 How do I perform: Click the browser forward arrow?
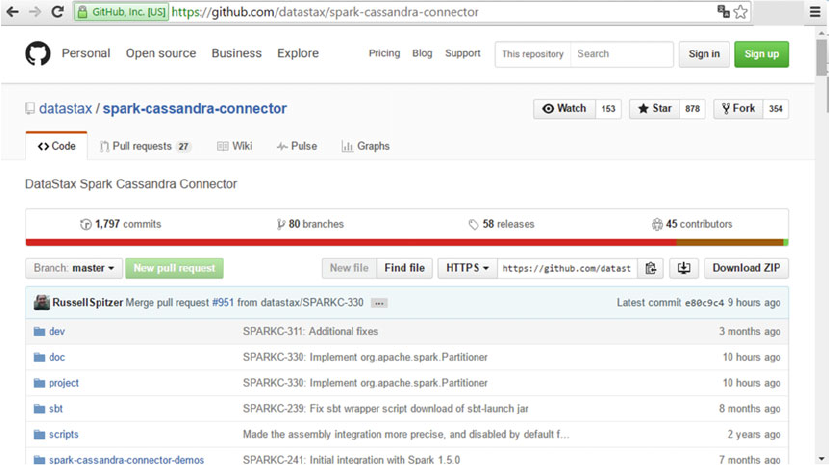pyautogui.click(x=35, y=12)
